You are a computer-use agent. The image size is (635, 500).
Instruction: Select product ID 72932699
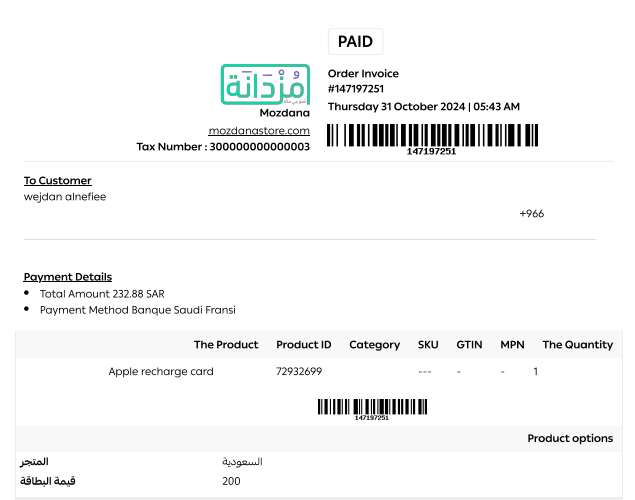click(x=299, y=371)
